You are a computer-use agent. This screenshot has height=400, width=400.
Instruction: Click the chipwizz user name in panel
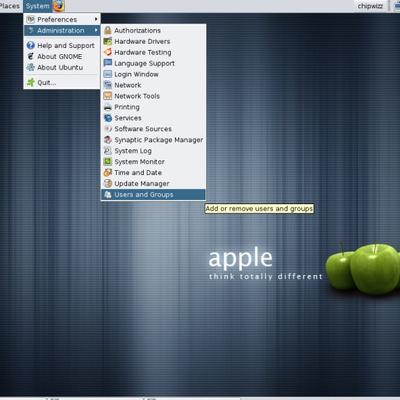pos(370,6)
